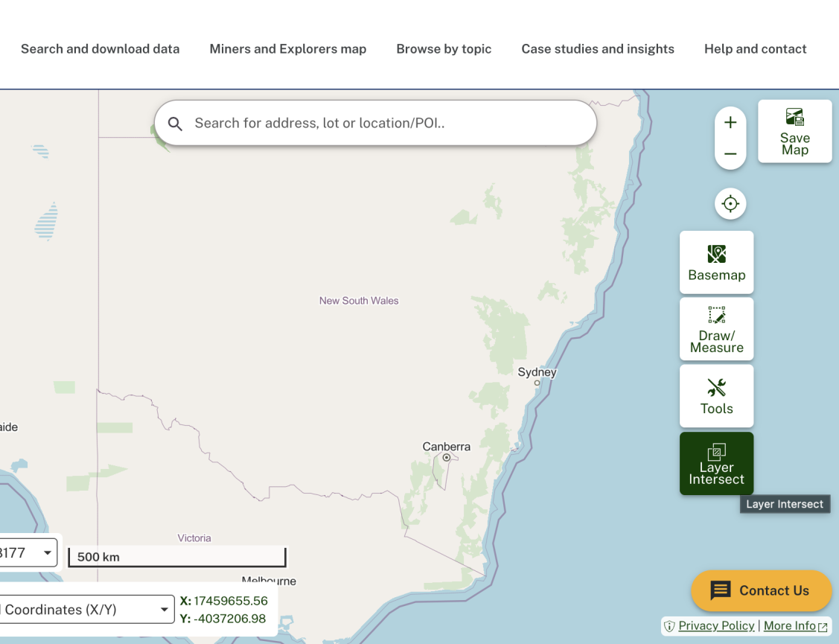This screenshot has height=644, width=839.
Task: Open the Basemap selector
Action: [x=716, y=262]
